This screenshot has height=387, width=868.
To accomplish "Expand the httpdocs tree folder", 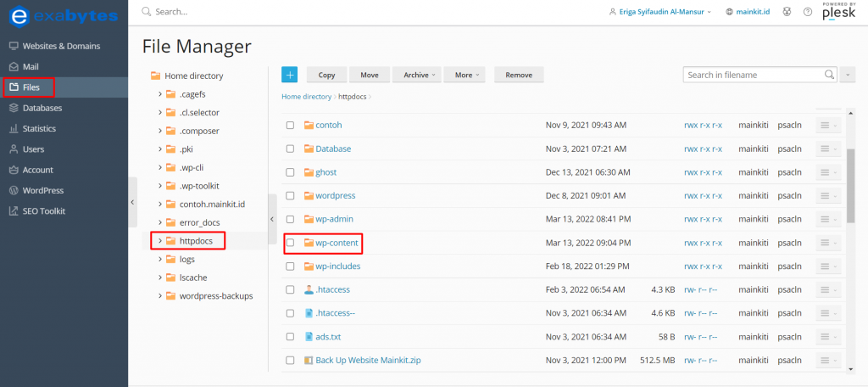I will coord(160,241).
